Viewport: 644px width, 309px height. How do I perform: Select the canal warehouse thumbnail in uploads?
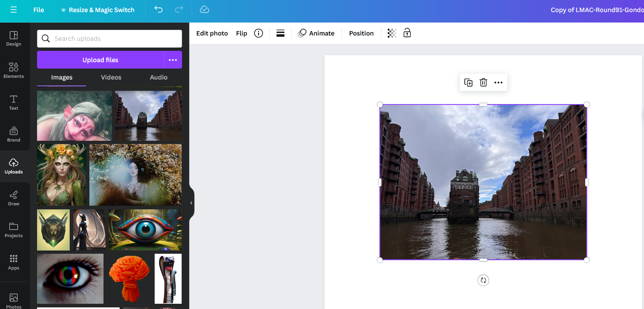pos(148,116)
